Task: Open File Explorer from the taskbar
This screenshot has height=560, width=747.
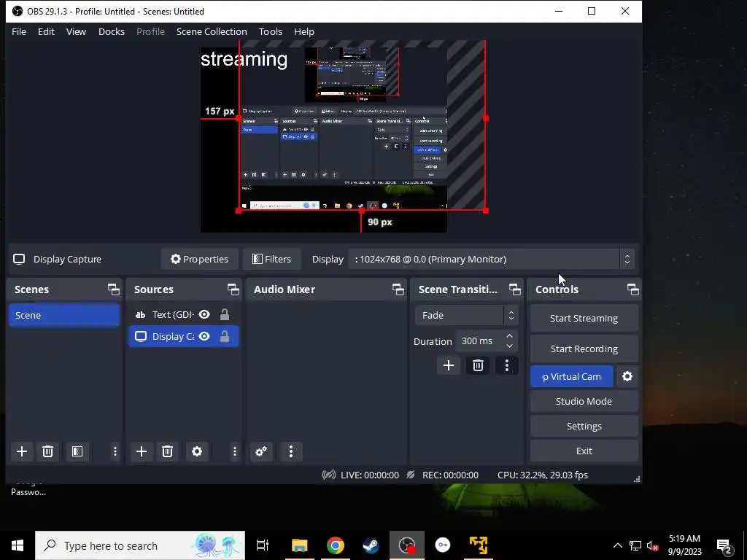Action: (x=300, y=545)
